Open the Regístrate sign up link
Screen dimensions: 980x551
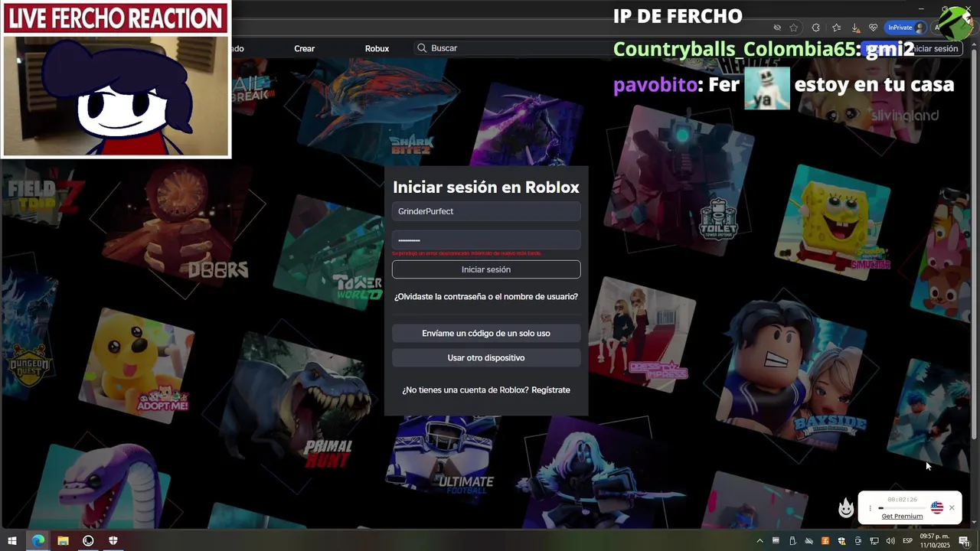point(550,390)
